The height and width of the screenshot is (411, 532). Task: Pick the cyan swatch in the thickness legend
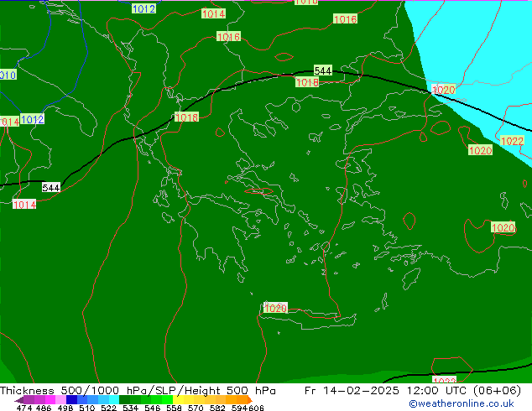click(x=114, y=399)
